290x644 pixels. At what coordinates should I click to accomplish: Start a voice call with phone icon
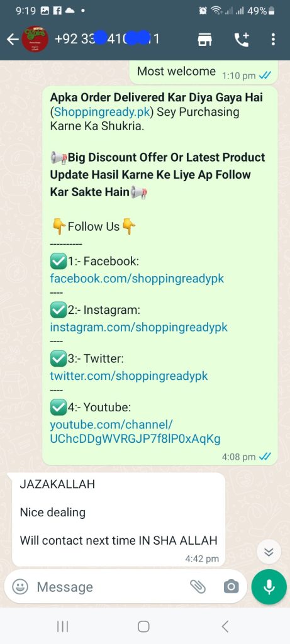click(242, 39)
